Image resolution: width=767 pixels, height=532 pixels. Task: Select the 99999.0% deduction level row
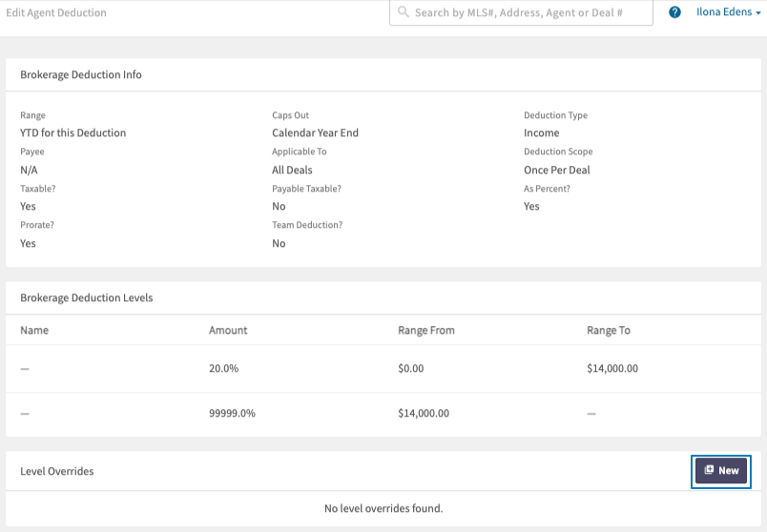click(383, 414)
